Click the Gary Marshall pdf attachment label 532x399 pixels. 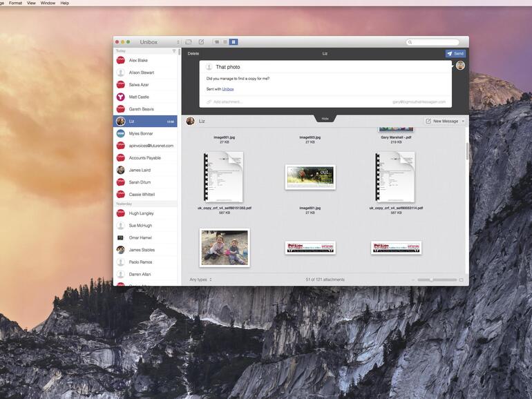pyautogui.click(x=396, y=137)
